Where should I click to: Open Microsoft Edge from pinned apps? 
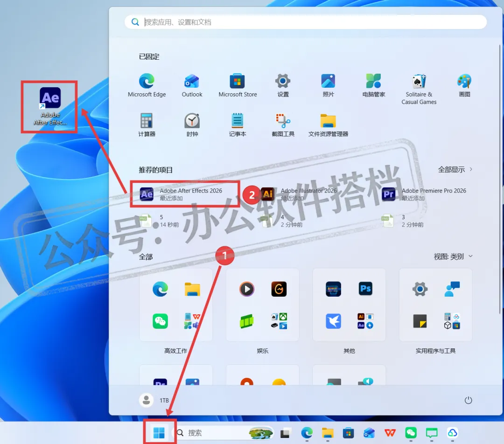point(147,85)
